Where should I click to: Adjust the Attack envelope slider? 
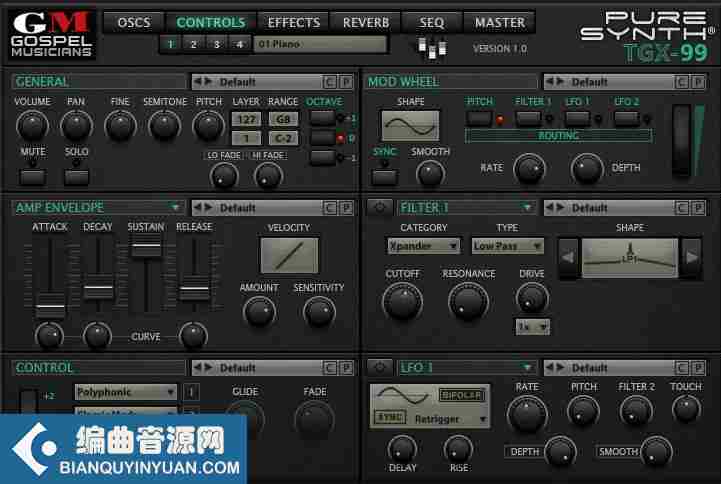pos(50,306)
